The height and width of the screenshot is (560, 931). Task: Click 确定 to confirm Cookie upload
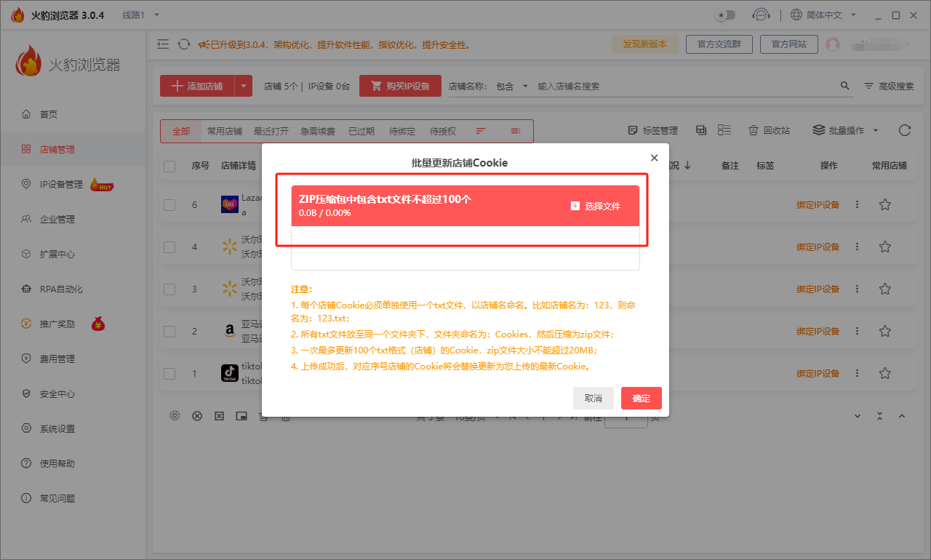coord(641,398)
